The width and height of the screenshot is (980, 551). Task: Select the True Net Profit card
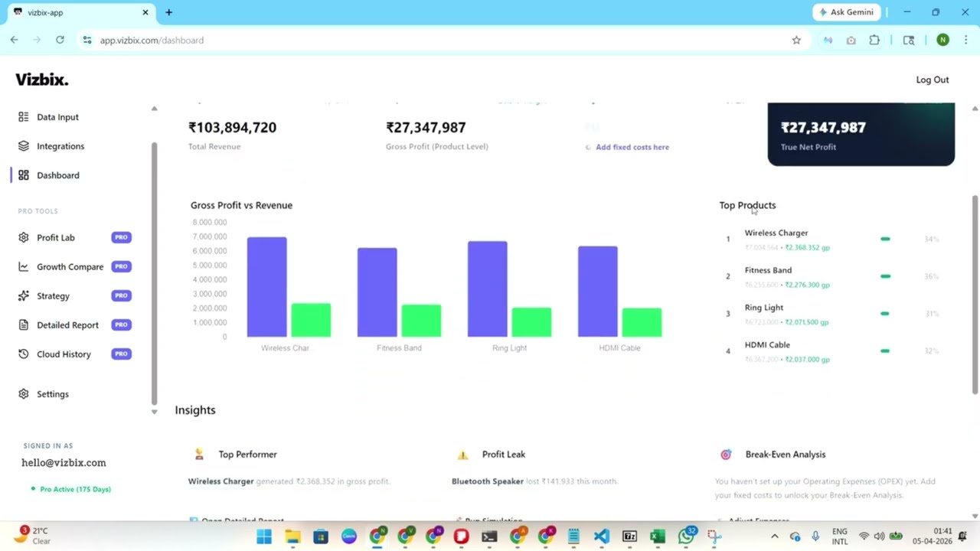pos(861,134)
